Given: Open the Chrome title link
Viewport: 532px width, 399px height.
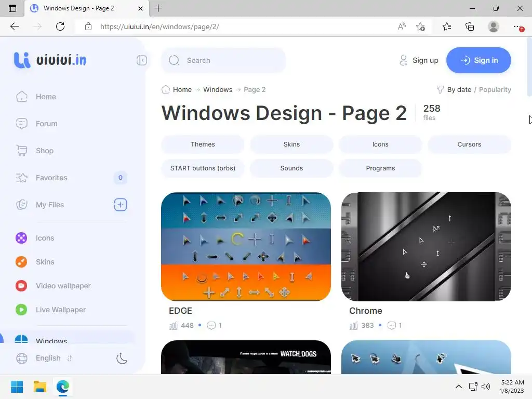Looking at the screenshot, I should (366, 311).
